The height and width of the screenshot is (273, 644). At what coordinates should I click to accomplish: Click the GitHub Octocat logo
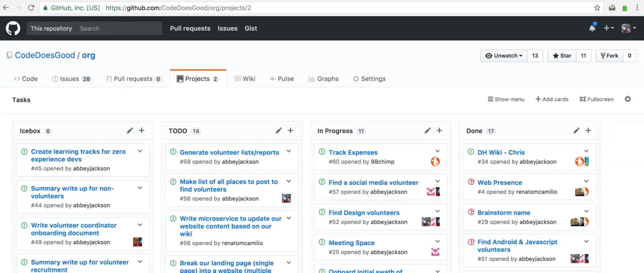[x=13, y=28]
